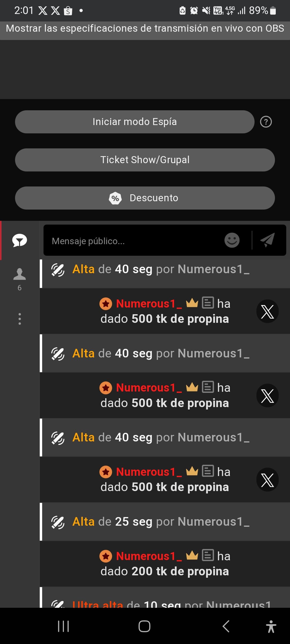The image size is (290, 644).
Task: Open the three-dot more options menu
Action: coord(20,319)
